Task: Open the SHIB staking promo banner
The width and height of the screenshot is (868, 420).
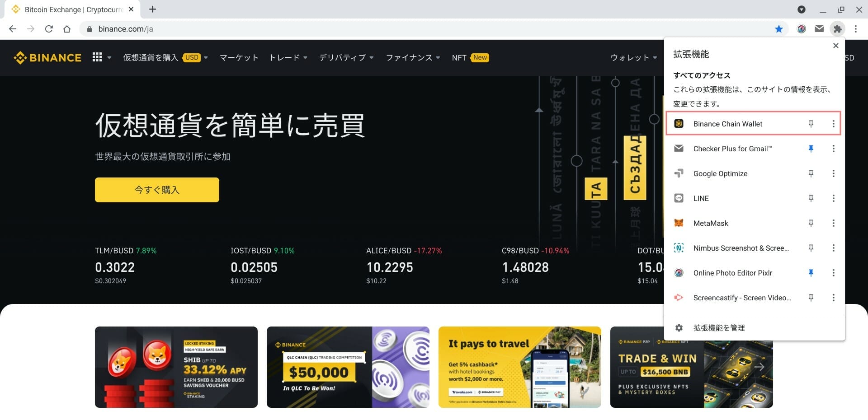Action: [176, 367]
